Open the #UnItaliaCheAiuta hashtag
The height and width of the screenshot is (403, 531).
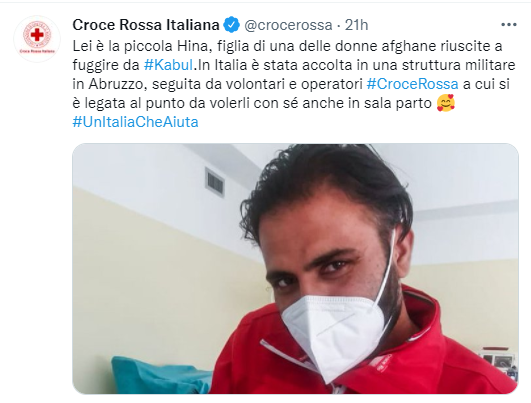(135, 122)
